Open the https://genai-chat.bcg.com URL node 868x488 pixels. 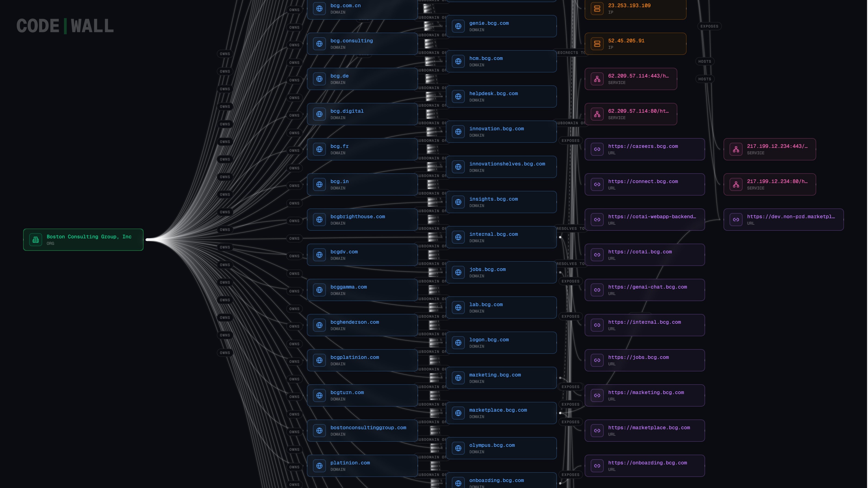click(644, 290)
